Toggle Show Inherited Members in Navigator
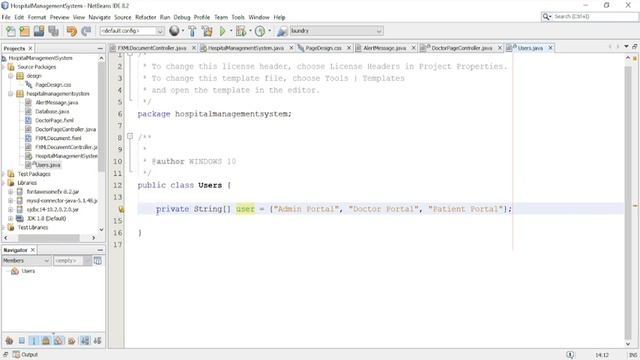Screen dimensions: 640x360 (x=9, y=340)
